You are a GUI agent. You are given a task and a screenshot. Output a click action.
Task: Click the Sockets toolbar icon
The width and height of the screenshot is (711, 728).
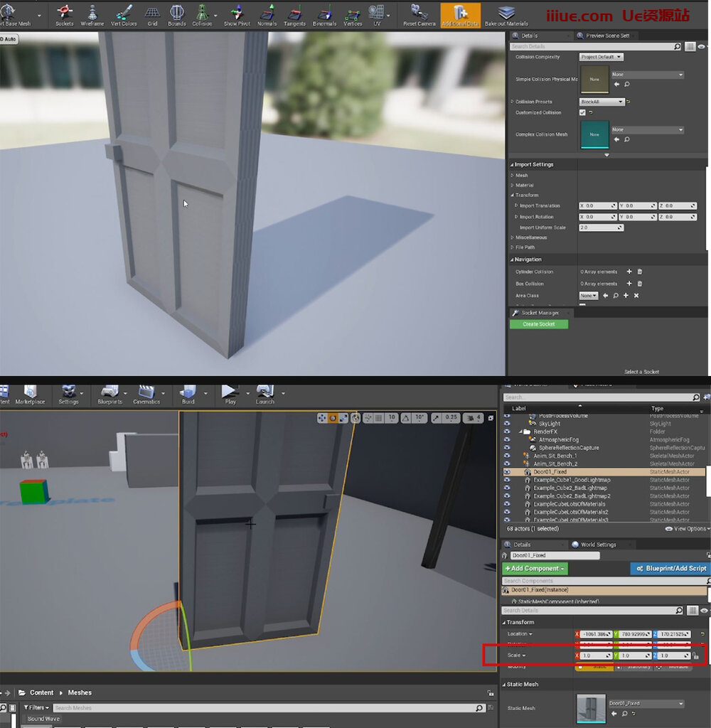pyautogui.click(x=64, y=14)
